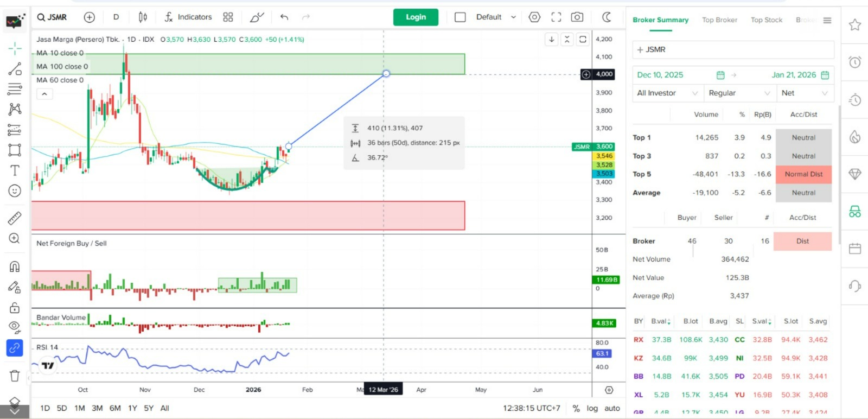This screenshot has width=868, height=419.
Task: Click the time display 12:38:15 UTC+7
Action: point(532,408)
